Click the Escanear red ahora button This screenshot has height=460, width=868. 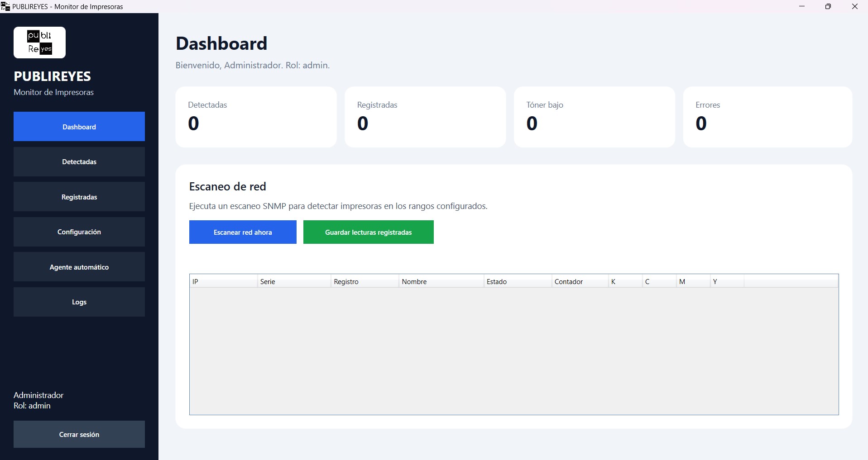[x=243, y=232]
